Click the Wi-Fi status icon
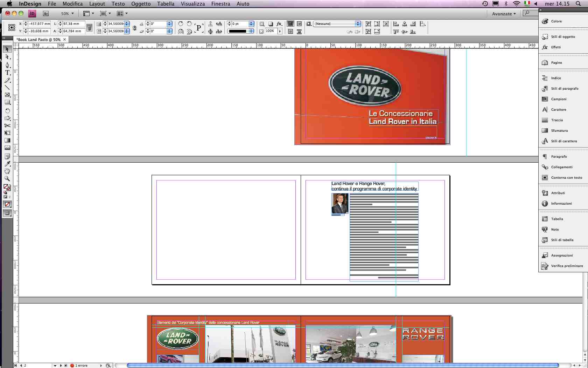588x368 pixels. click(x=516, y=4)
